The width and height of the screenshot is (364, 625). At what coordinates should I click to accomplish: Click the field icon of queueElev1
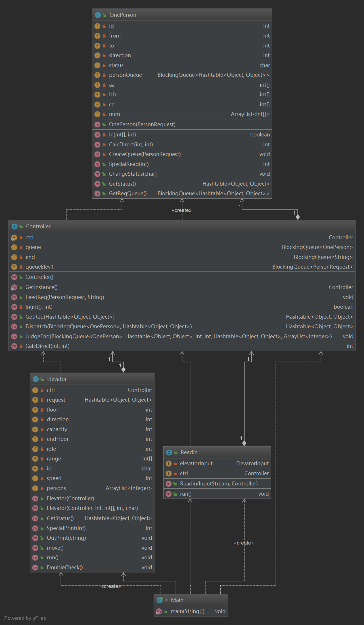tap(14, 267)
